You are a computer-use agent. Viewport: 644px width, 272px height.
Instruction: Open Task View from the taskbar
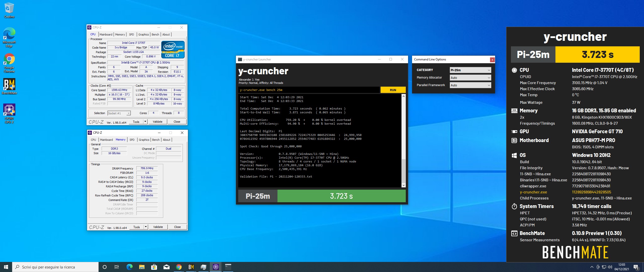click(117, 267)
